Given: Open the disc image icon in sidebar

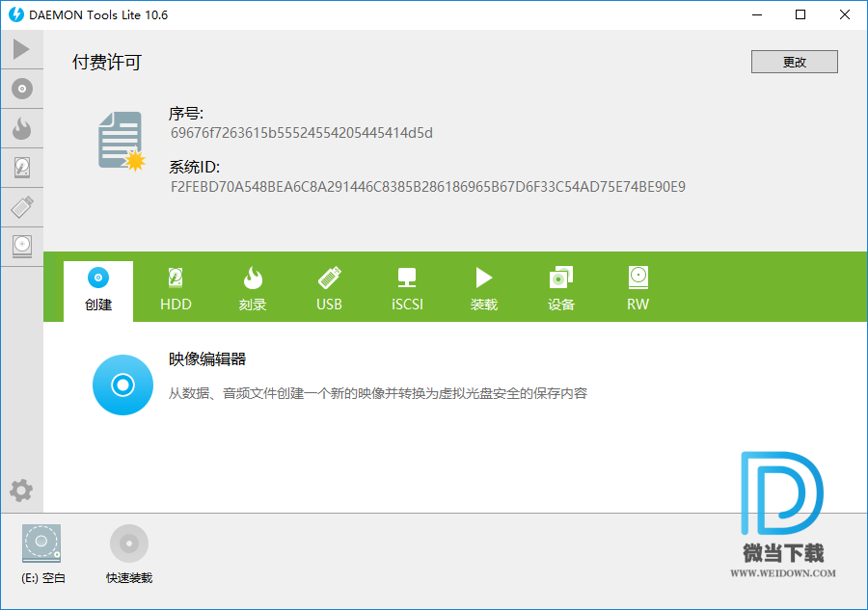Looking at the screenshot, I should click(21, 90).
